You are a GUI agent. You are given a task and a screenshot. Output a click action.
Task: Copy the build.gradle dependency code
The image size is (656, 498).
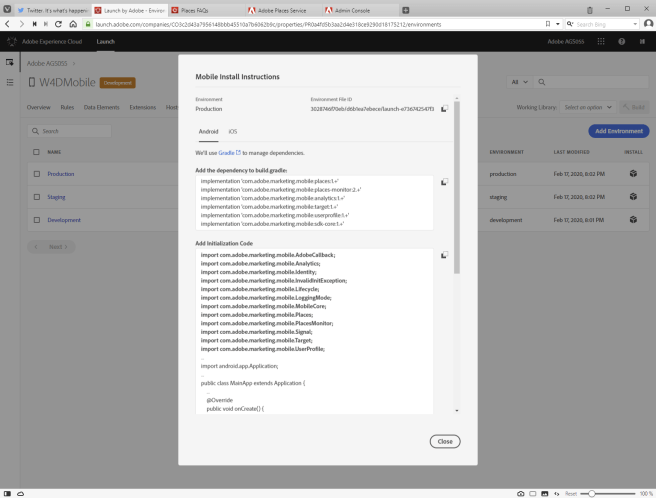tap(443, 182)
